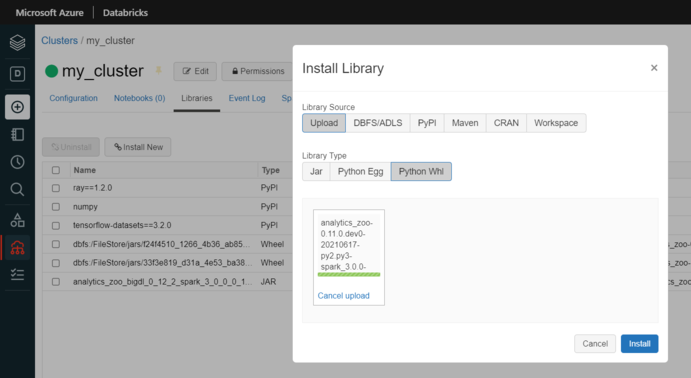Screen dimensions: 691x378
Task: Toggle the select-all checkbox in Name header
Action: point(56,170)
